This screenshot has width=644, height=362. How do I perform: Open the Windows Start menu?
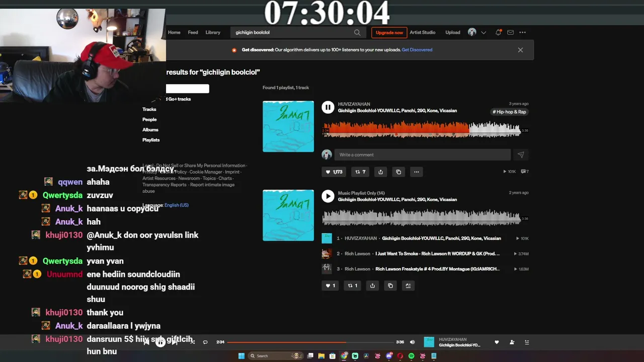click(241, 356)
